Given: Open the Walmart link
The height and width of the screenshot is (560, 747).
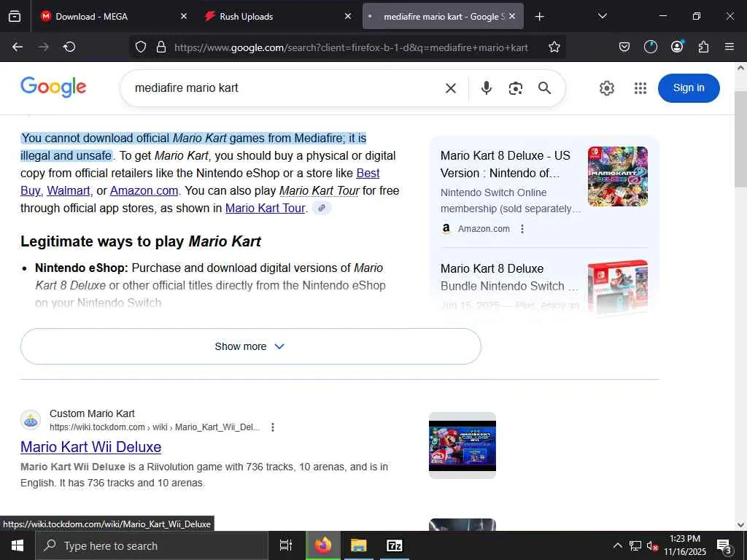Looking at the screenshot, I should tap(69, 190).
